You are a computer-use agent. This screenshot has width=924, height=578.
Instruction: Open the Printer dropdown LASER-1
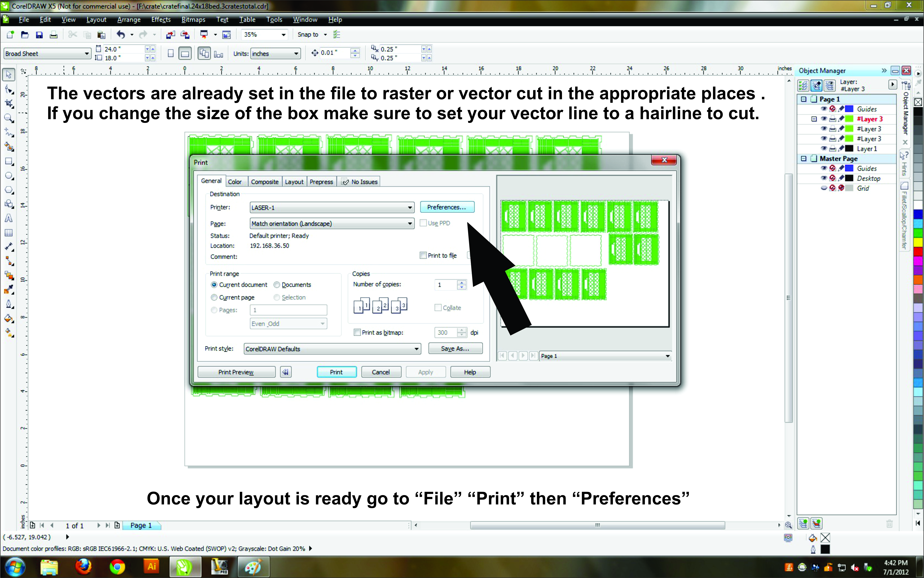[332, 208]
